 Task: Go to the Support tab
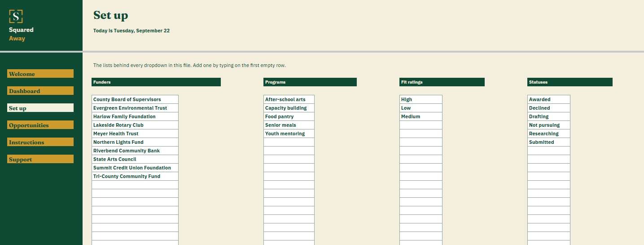tap(40, 159)
